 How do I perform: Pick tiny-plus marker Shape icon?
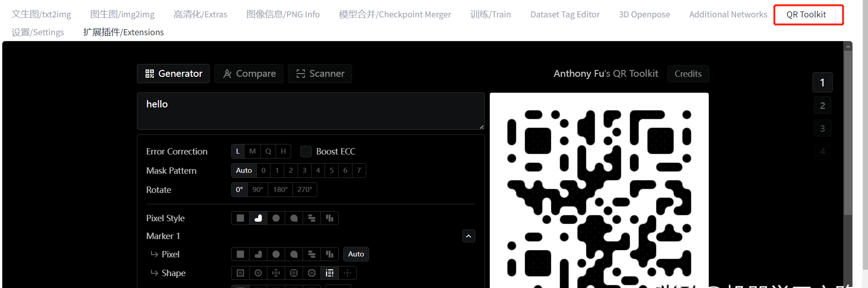[x=347, y=273]
